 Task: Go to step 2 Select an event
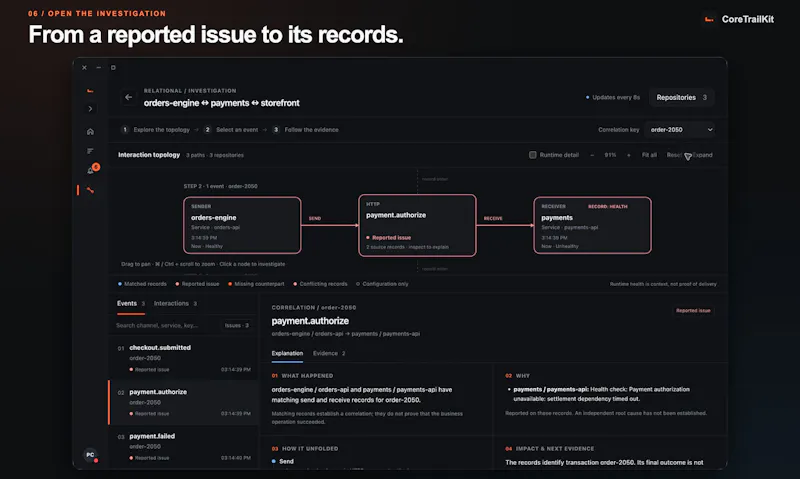(x=232, y=130)
